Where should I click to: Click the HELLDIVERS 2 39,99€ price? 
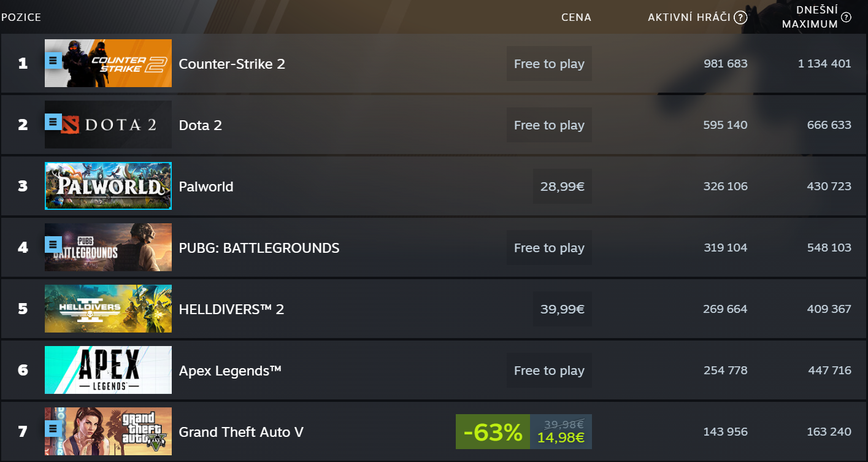click(562, 309)
